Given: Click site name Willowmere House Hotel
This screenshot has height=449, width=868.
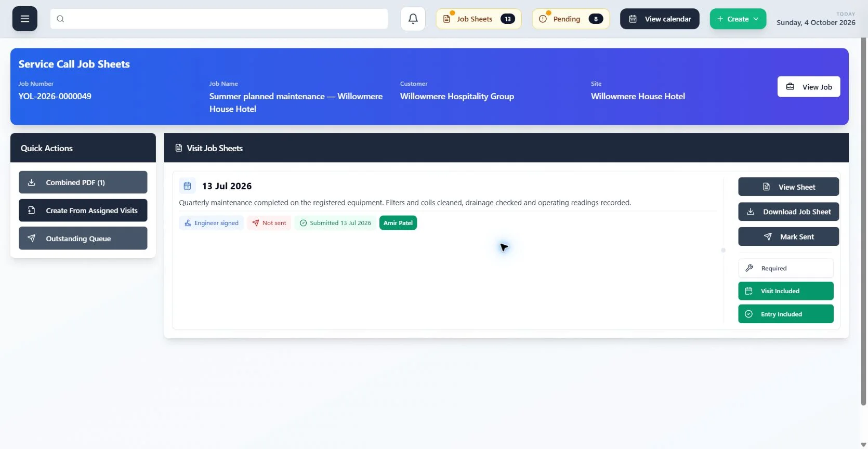Looking at the screenshot, I should click(638, 97).
